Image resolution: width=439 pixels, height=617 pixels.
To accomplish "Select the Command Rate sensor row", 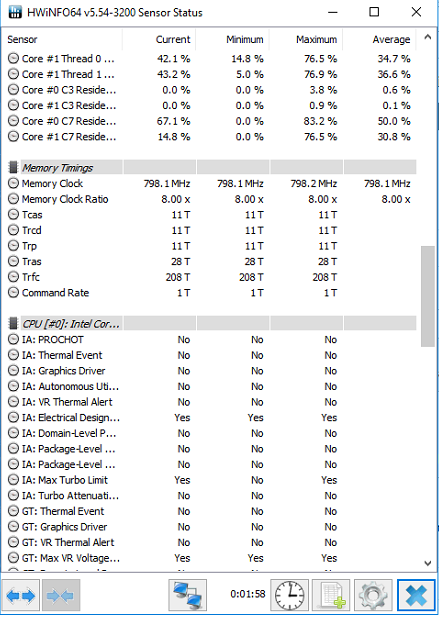I will (x=212, y=293).
